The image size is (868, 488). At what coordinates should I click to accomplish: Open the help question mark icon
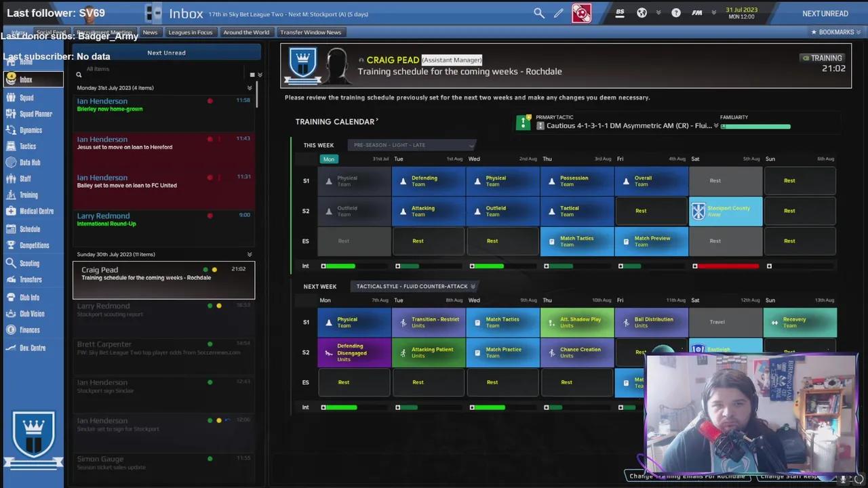676,13
